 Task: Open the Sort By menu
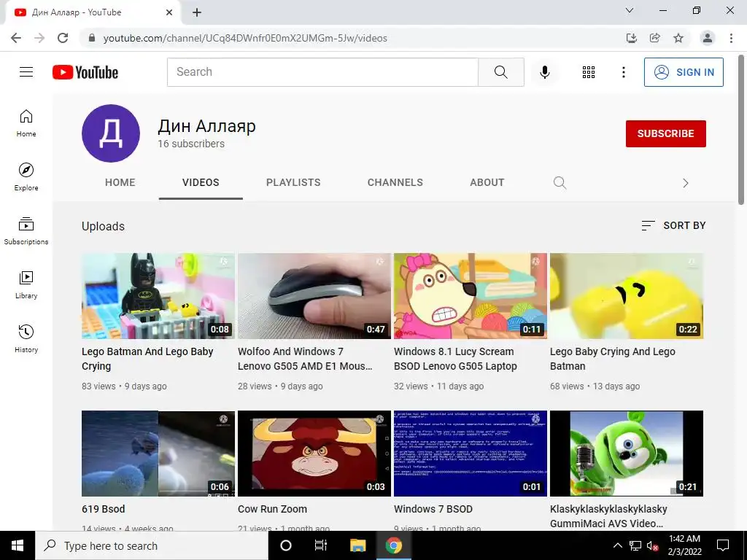pyautogui.click(x=673, y=225)
